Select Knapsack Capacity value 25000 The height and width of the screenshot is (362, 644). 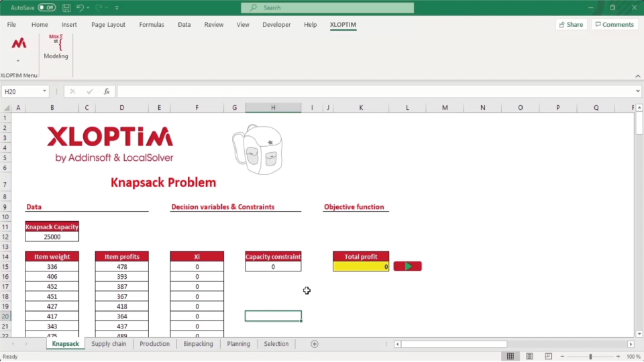[x=52, y=237]
